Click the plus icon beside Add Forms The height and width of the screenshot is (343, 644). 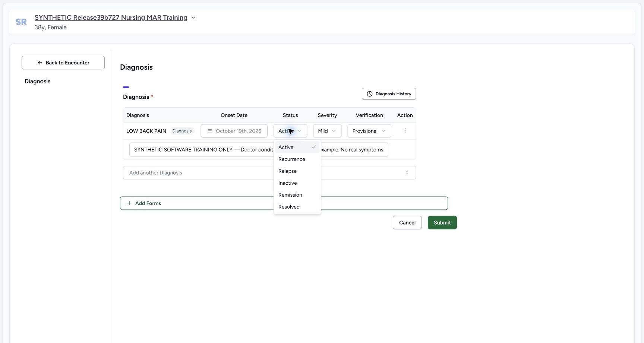tap(129, 203)
